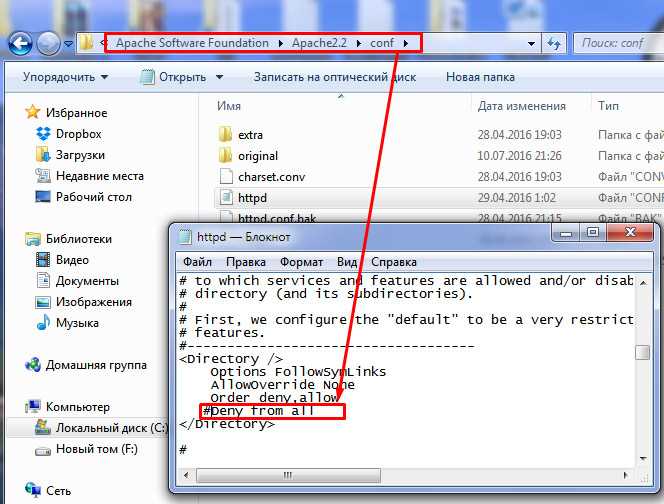The image size is (664, 504).
Task: Click the Библиотеки icon
Action: [33, 239]
